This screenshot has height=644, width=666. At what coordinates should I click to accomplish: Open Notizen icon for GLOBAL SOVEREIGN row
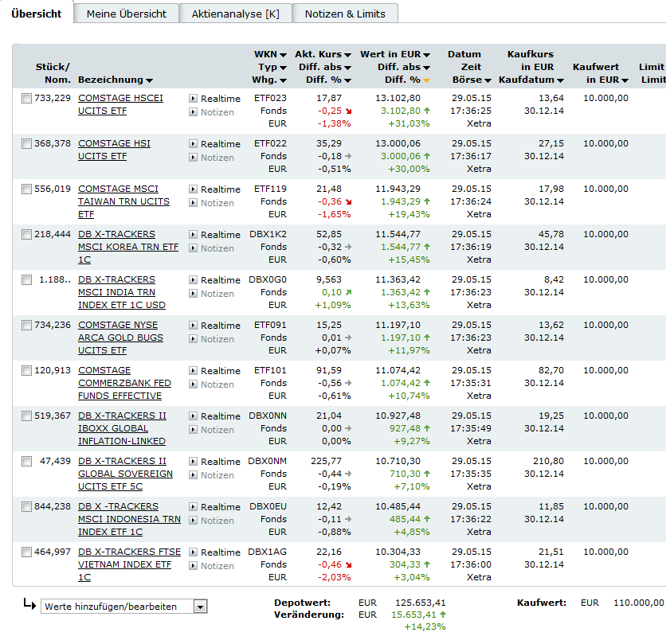(193, 475)
